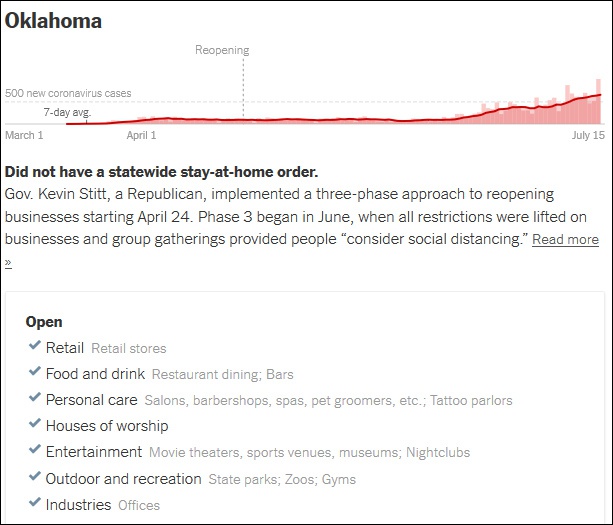This screenshot has height=525, width=613.
Task: Click the double-arrow after Read more
Action: pyautogui.click(x=8, y=262)
